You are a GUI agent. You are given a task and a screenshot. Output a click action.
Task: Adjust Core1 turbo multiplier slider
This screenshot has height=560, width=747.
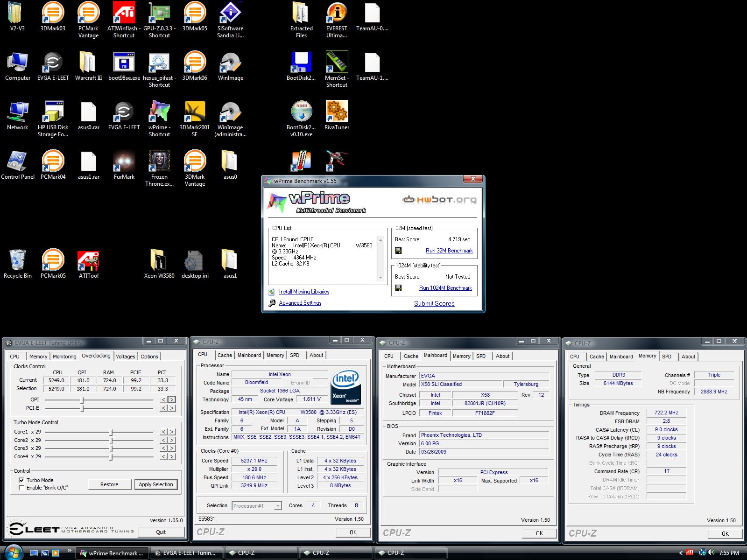111,432
